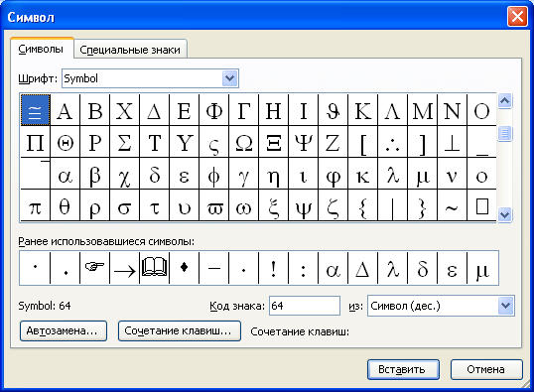
Task: Pick the exclamation mark in recently used symbols
Action: click(274, 268)
